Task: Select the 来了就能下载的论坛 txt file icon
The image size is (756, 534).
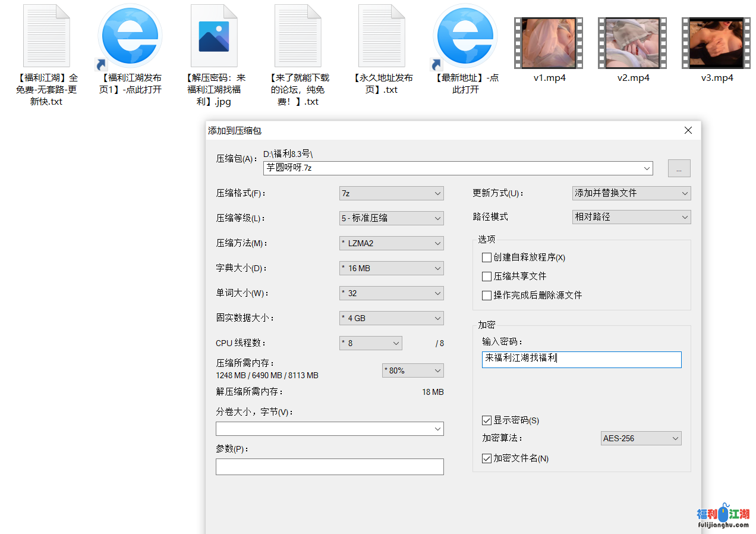Action: point(298,37)
